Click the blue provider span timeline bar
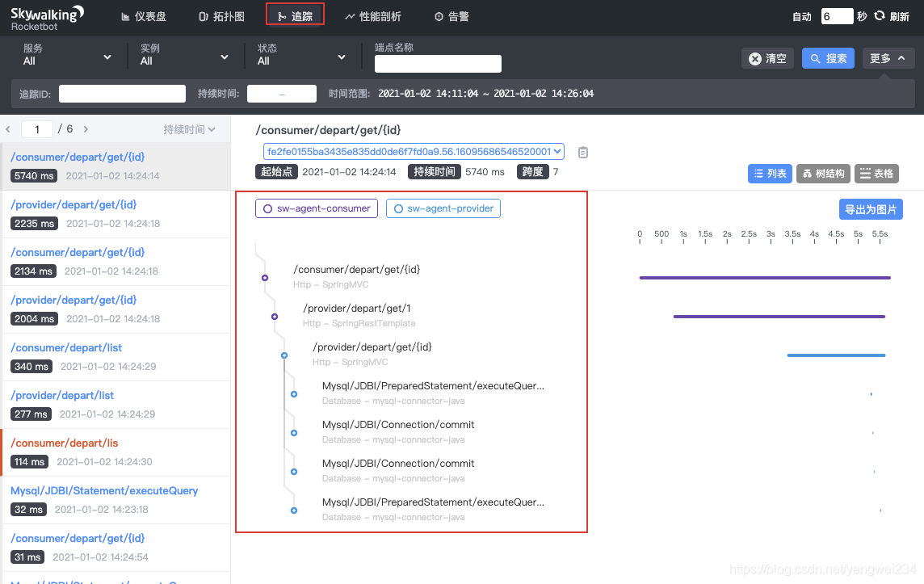 (x=836, y=355)
